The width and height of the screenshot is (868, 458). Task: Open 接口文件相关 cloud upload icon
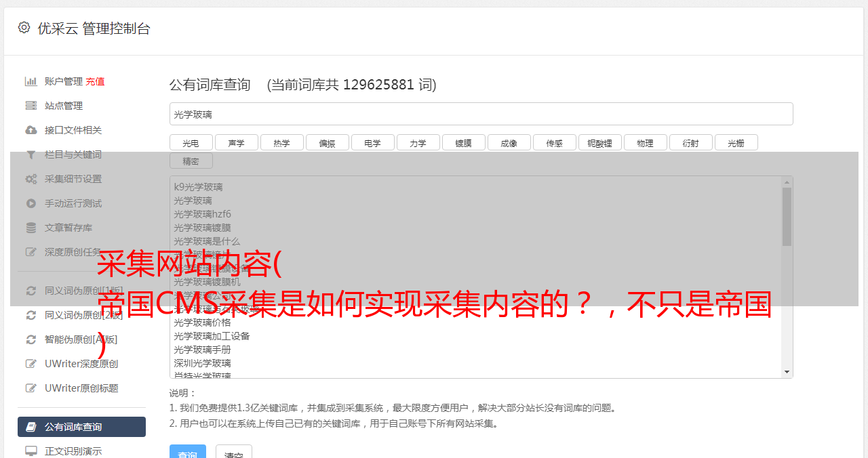[x=31, y=130]
